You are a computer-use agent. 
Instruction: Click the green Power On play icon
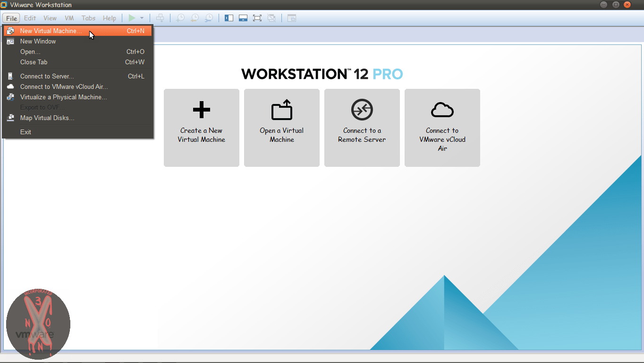[132, 18]
